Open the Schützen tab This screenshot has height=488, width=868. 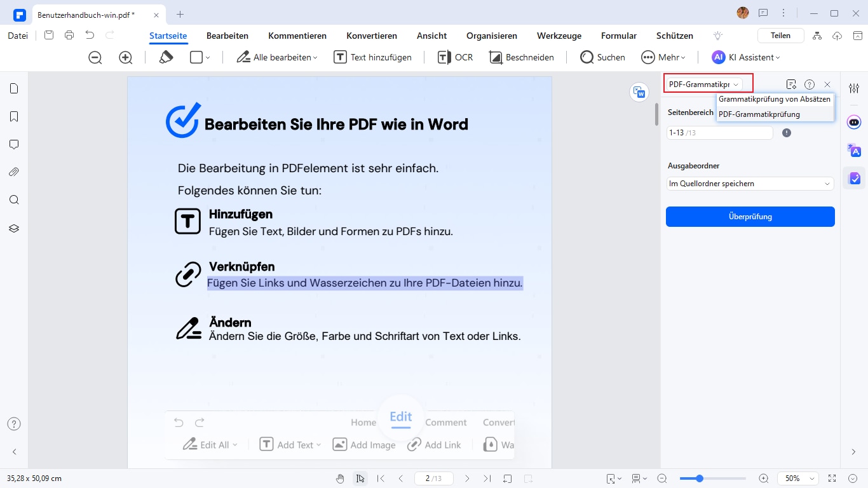[x=675, y=36]
